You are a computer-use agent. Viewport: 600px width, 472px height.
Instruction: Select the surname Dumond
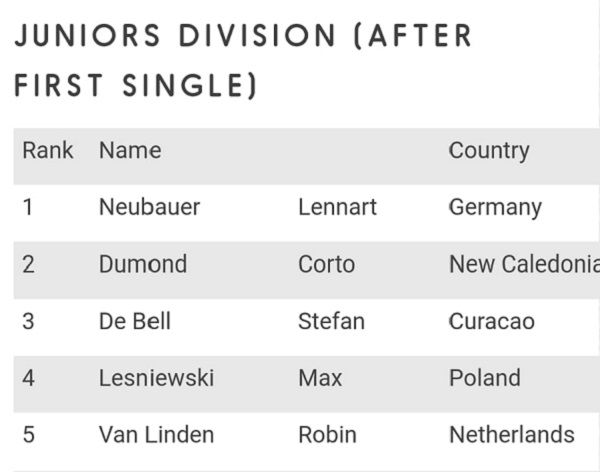point(143,264)
